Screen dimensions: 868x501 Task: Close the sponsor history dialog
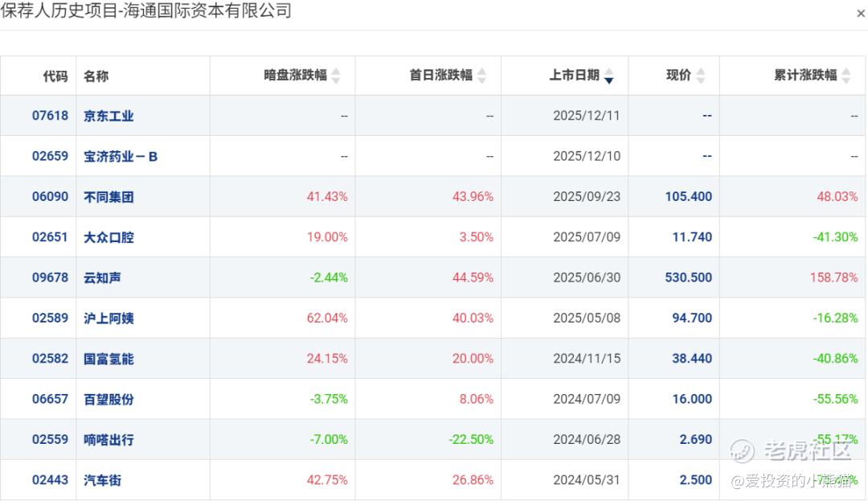pyautogui.click(x=861, y=14)
